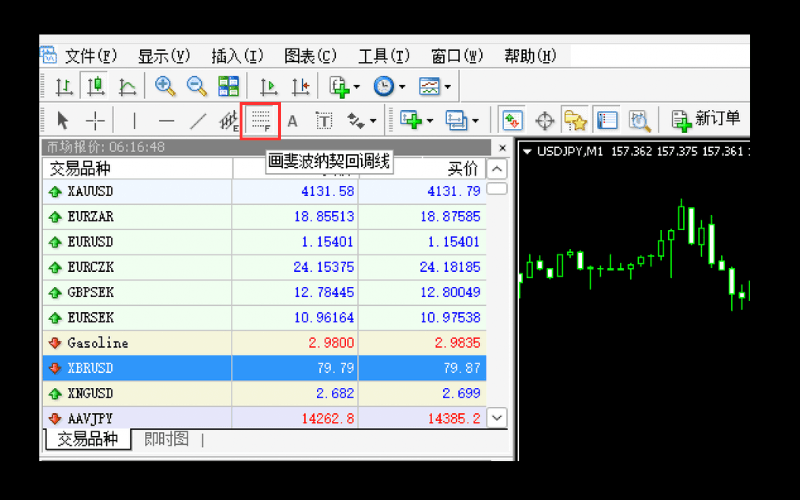Select the EURUSD symbol row
Screen dimensions: 800x500
(x=264, y=242)
